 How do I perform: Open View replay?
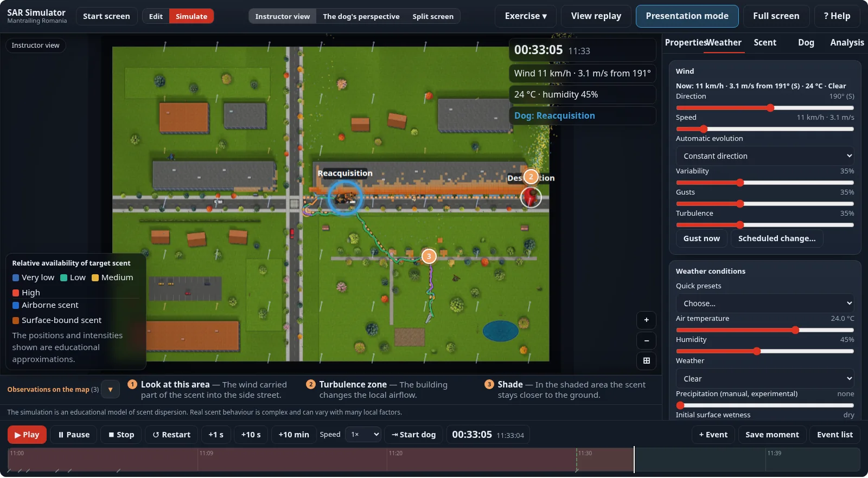(596, 16)
